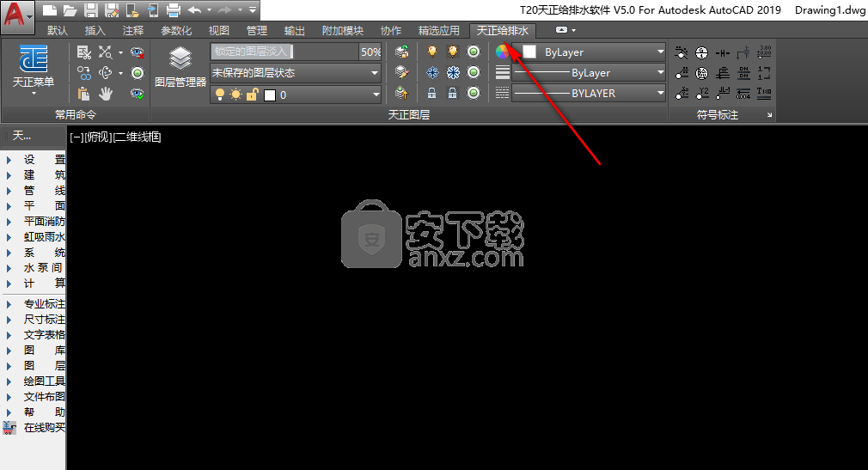Switch to the 默认 ribbon tab
This screenshot has width=868, height=470.
(x=58, y=30)
